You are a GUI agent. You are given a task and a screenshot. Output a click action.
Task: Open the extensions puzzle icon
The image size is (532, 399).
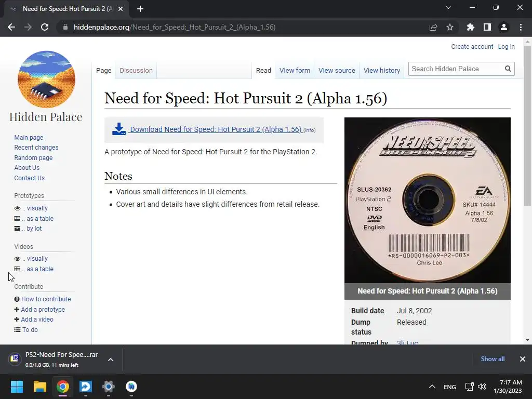471,27
